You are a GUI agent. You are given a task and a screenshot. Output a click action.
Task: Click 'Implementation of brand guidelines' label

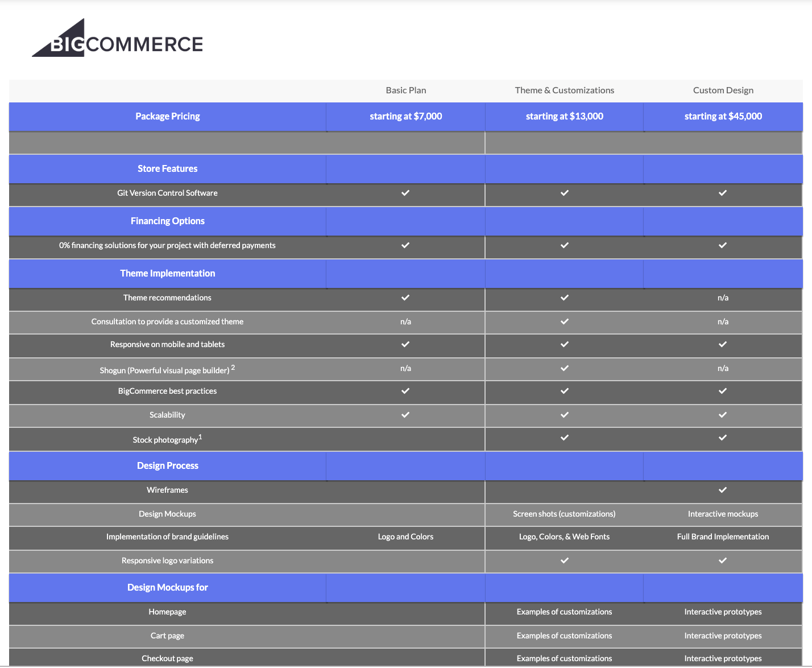click(x=168, y=537)
